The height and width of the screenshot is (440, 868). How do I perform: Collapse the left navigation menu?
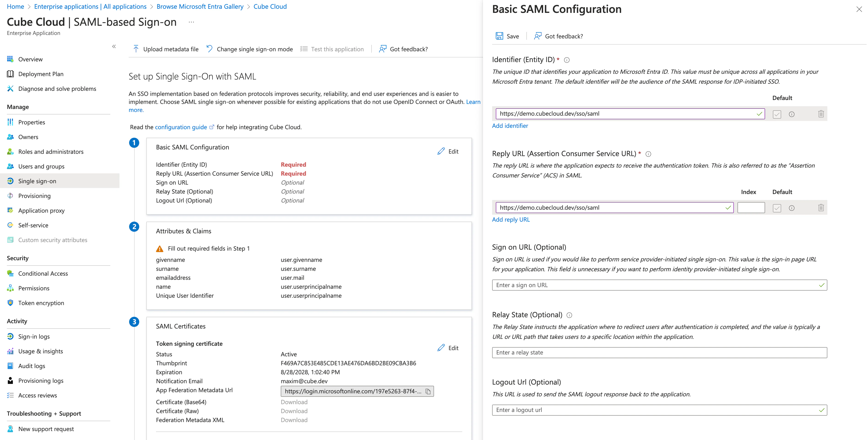pyautogui.click(x=114, y=46)
